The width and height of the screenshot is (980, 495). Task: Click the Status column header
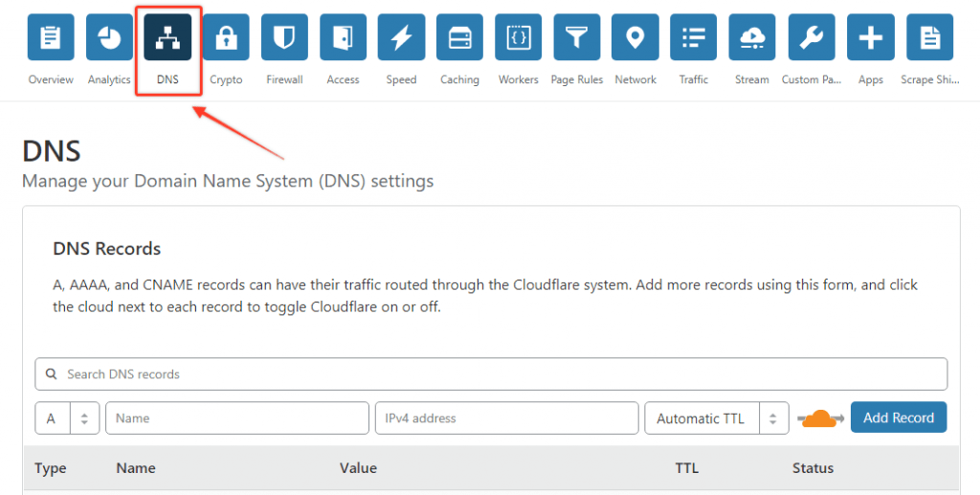click(x=813, y=468)
